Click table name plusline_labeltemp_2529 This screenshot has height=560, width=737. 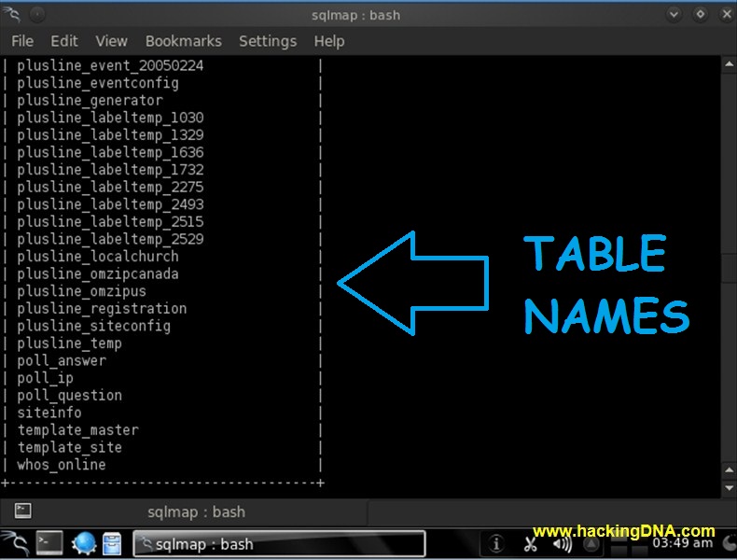[110, 240]
